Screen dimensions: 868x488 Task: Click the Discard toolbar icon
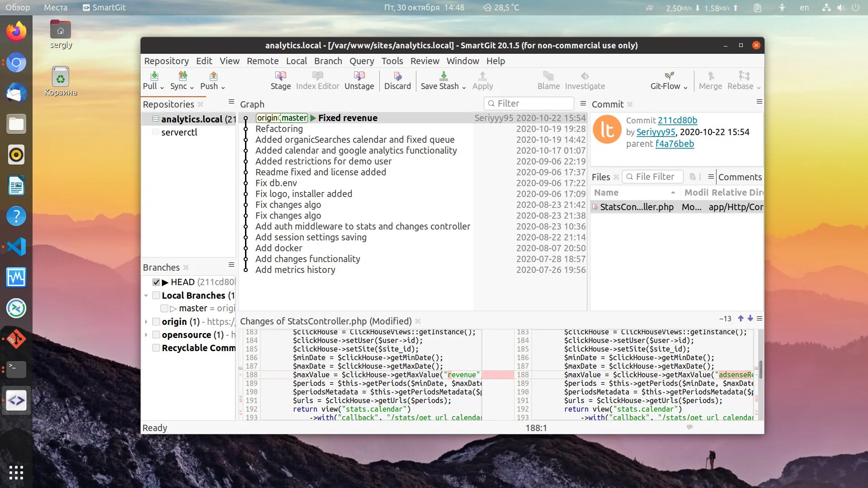click(397, 76)
